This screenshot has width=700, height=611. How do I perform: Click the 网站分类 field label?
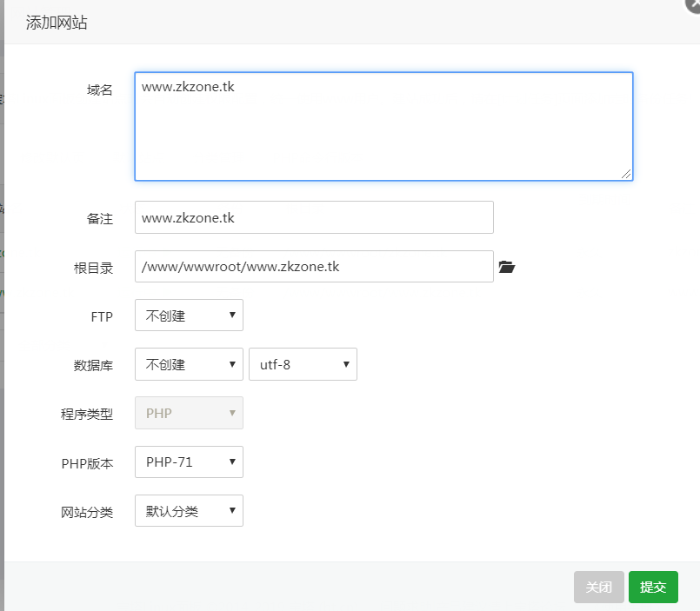pyautogui.click(x=87, y=512)
